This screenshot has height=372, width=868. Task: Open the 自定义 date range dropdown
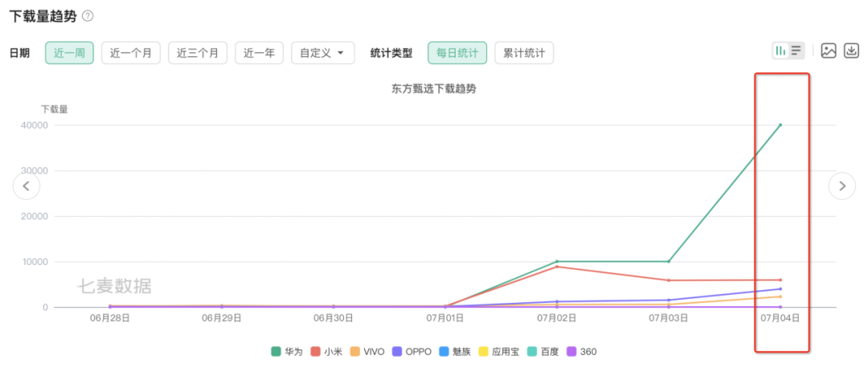click(322, 53)
